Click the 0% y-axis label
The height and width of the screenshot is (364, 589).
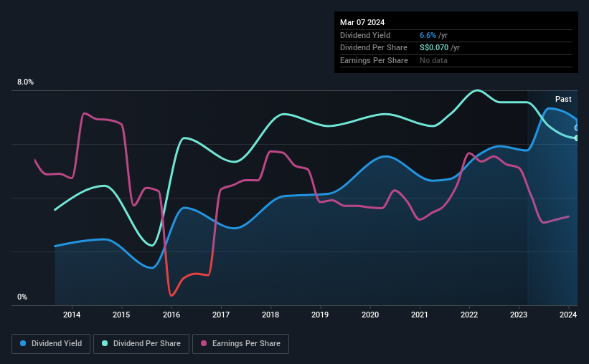[x=22, y=297]
